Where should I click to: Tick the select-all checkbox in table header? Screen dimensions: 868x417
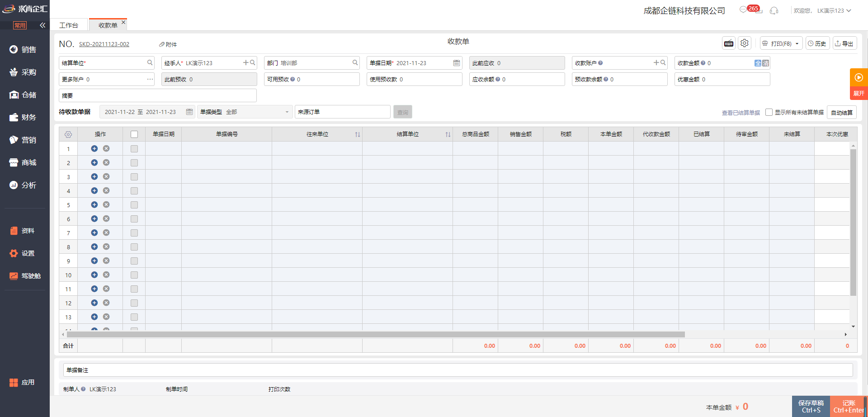click(134, 134)
